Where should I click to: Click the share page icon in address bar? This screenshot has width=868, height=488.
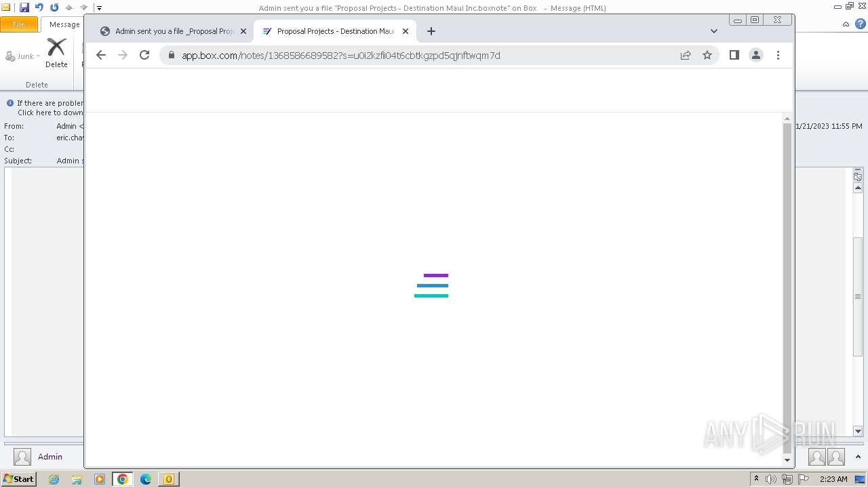click(686, 55)
